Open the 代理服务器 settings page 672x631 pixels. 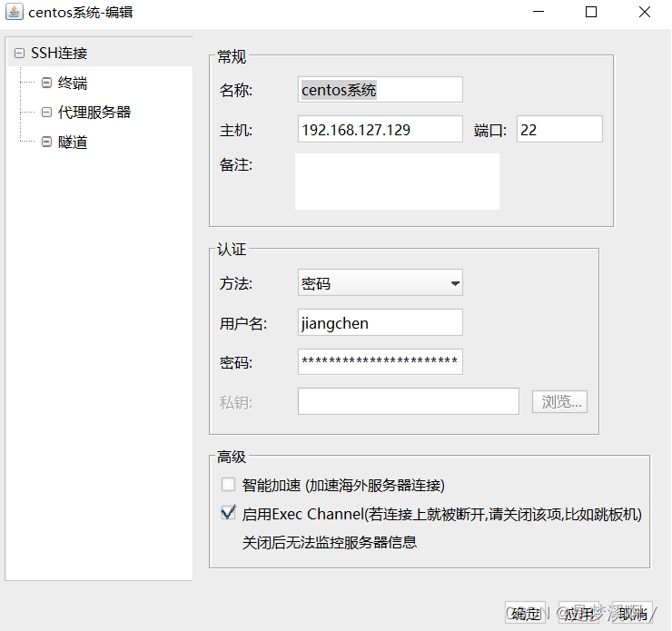(x=94, y=113)
